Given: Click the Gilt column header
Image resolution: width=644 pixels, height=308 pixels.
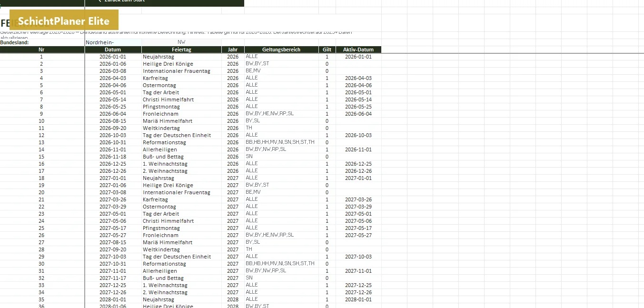Looking at the screenshot, I should 327,50.
